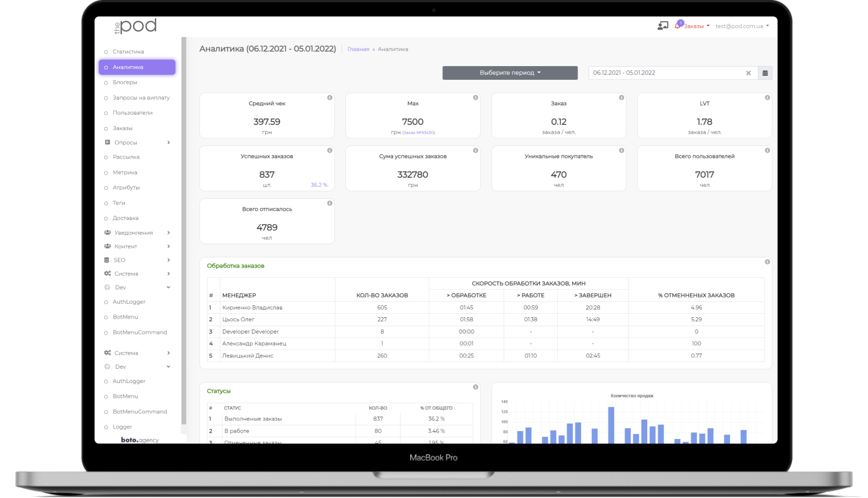Open Заказ №93430 link in Max card
This screenshot has width=868, height=498.
coord(419,133)
